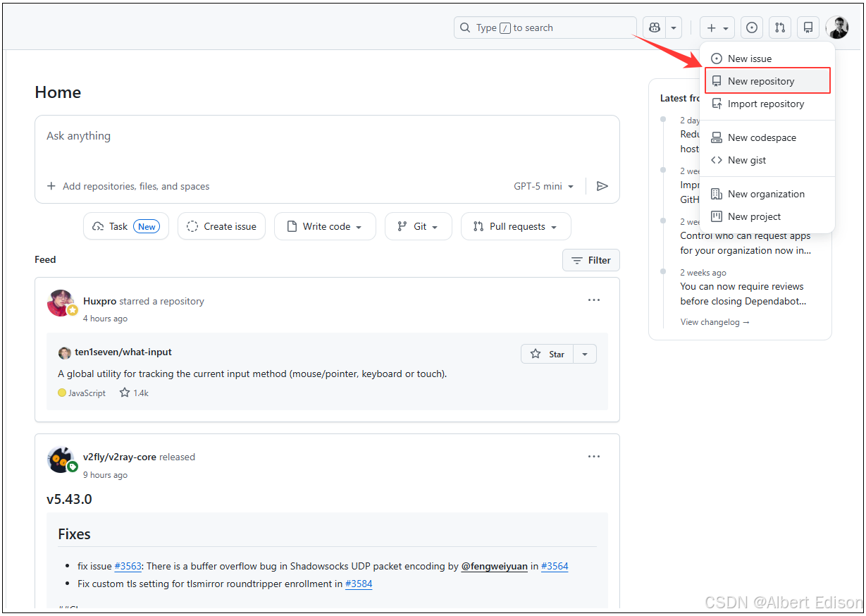This screenshot has height=616, width=866.
Task: Open pull request link #3564
Action: click(555, 566)
